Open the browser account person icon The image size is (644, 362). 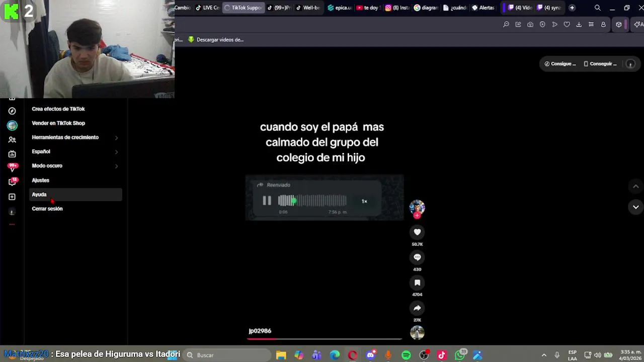pos(603,25)
